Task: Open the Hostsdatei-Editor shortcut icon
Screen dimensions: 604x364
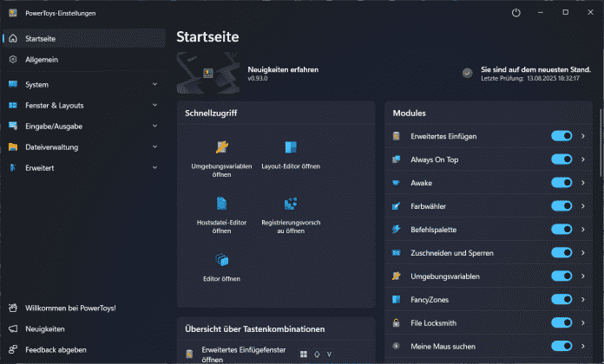Action: 221,204
